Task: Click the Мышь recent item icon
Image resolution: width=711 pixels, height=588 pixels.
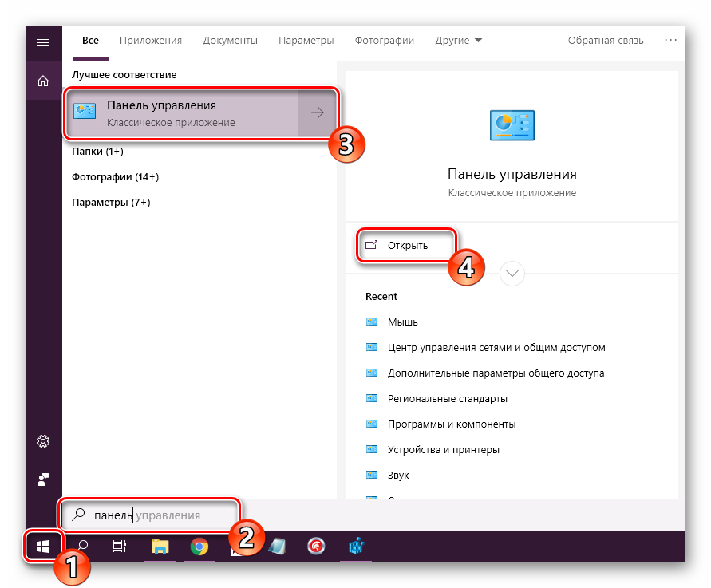Action: coord(372,322)
